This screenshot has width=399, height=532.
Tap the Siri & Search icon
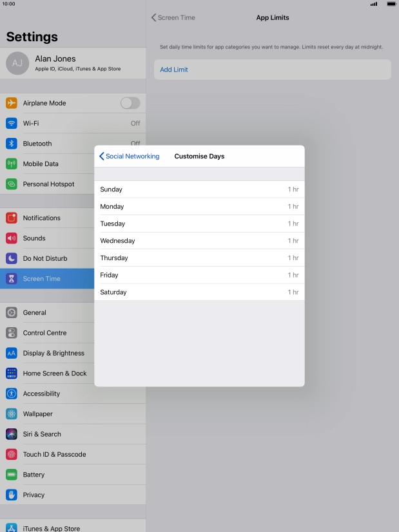(12, 434)
